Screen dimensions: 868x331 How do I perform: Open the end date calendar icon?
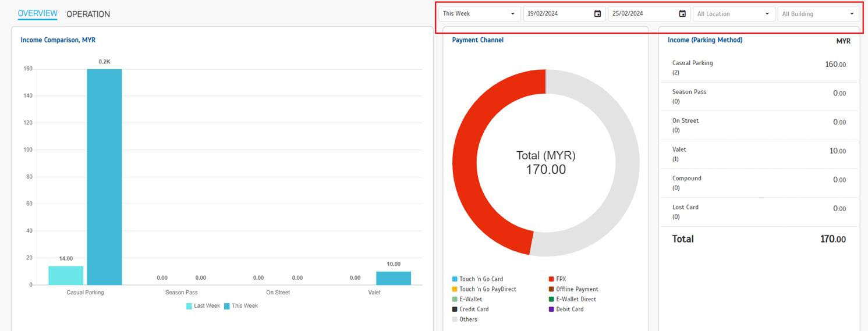tap(682, 14)
